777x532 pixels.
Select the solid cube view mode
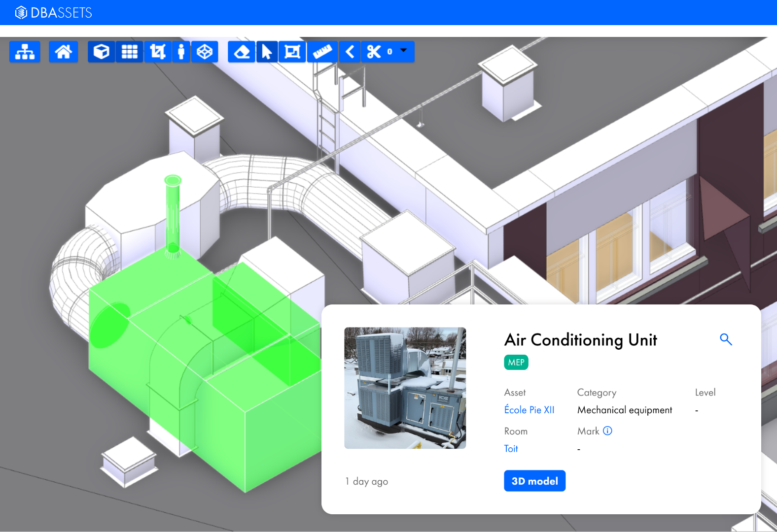point(102,52)
